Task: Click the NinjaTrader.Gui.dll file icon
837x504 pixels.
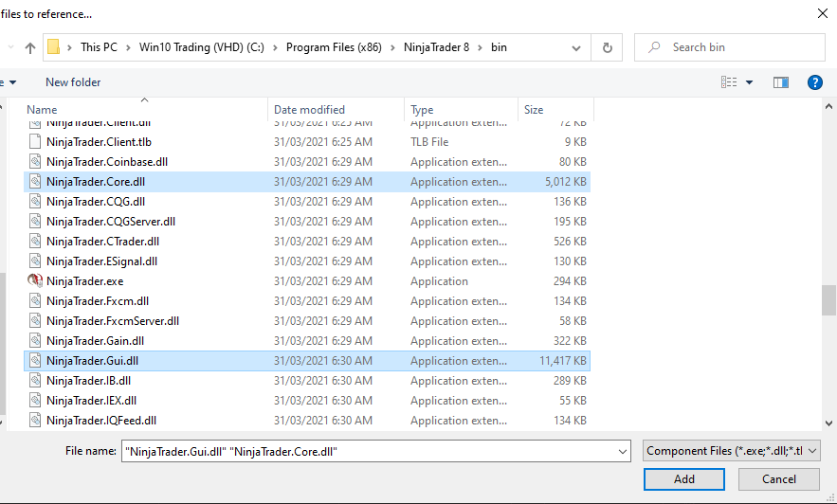Action: [35, 361]
